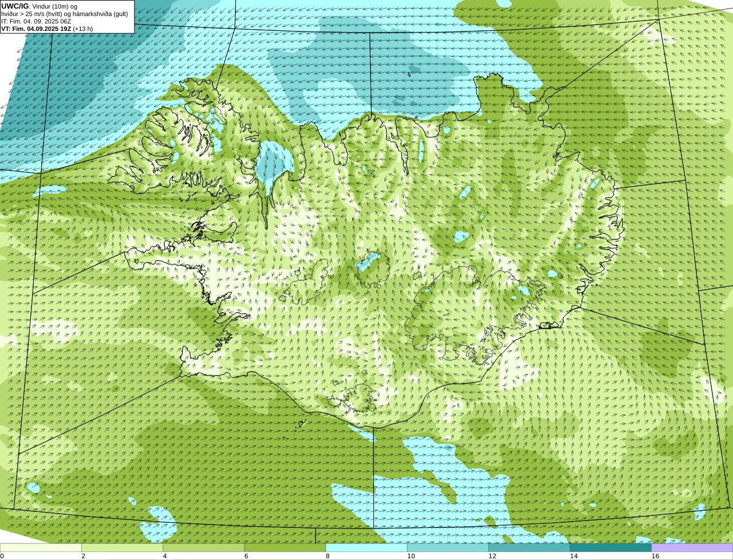Click the legend line 'hviður > 25 m/s (hvítt) og hámarkshviða (gult)'
The image size is (733, 560).
65,14
